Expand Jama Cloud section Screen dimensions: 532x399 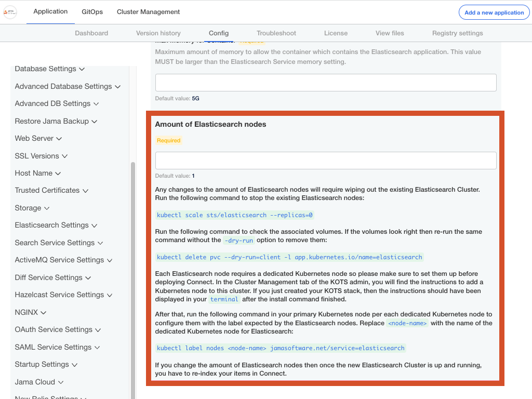pos(39,382)
